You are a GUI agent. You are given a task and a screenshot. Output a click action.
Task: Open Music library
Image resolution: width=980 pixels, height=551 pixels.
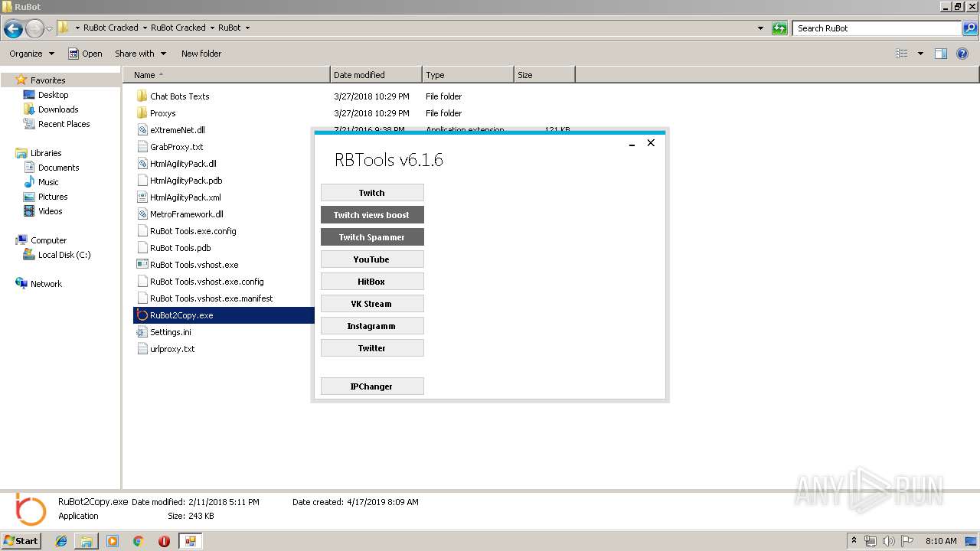point(48,182)
